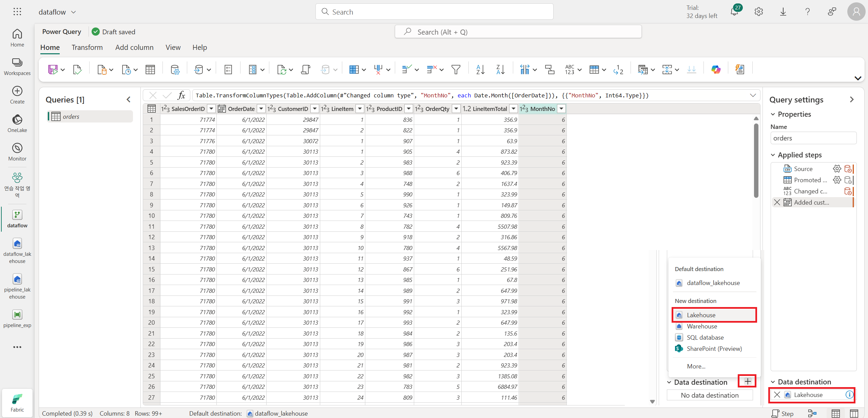The image size is (868, 418).
Task: Collapse the Applied steps section
Action: pyautogui.click(x=773, y=155)
